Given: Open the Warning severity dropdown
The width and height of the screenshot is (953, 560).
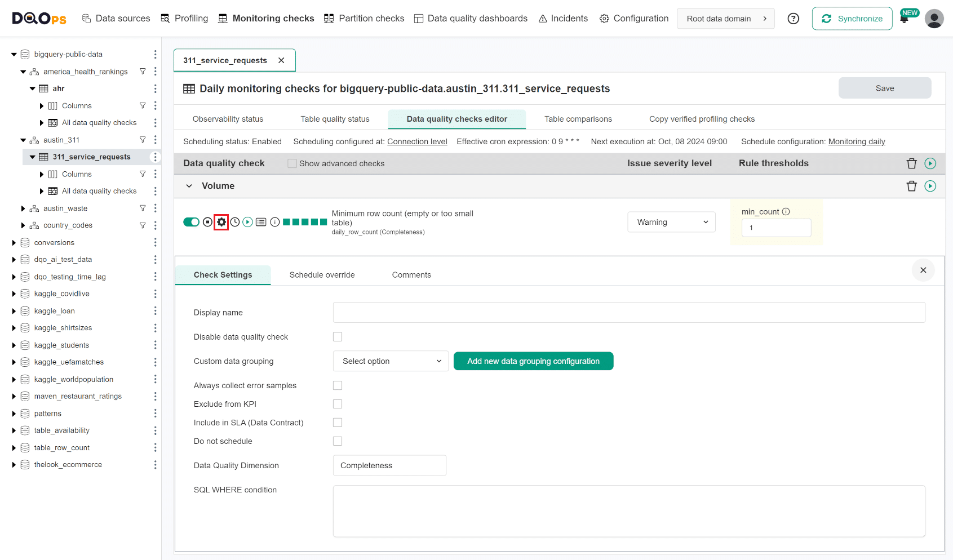Looking at the screenshot, I should pyautogui.click(x=672, y=222).
